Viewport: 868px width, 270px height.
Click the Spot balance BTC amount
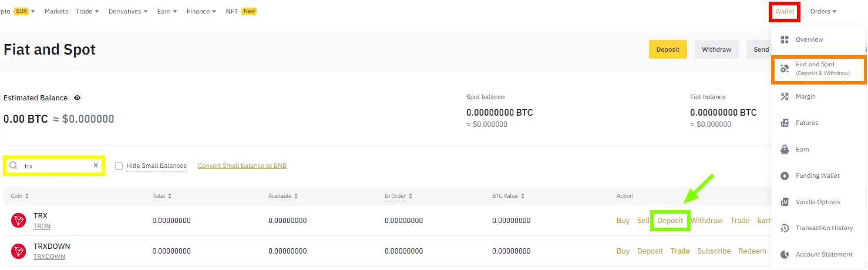[x=500, y=113]
